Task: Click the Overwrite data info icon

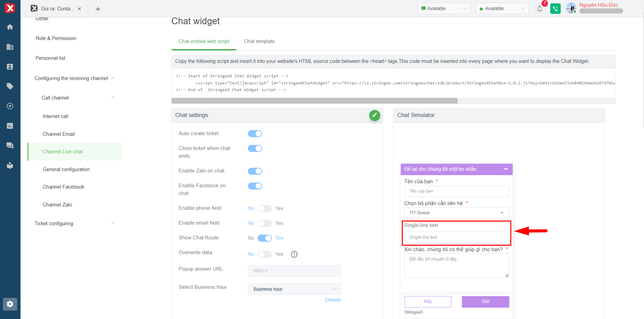Action: pyautogui.click(x=294, y=254)
